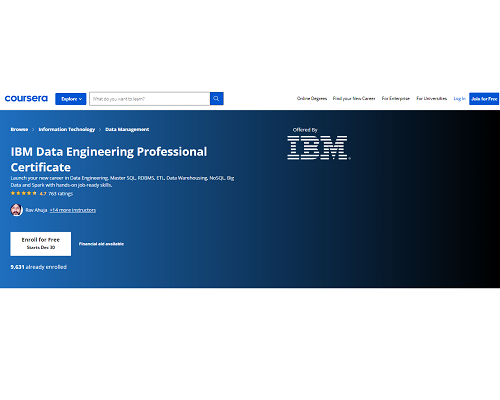This screenshot has width=500, height=400.
Task: Click the star rating icons
Action: [x=24, y=193]
